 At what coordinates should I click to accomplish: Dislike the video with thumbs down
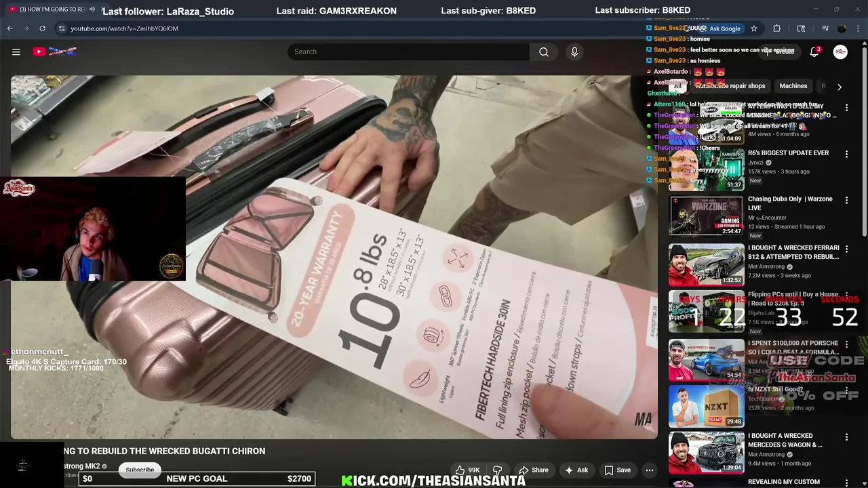[497, 470]
